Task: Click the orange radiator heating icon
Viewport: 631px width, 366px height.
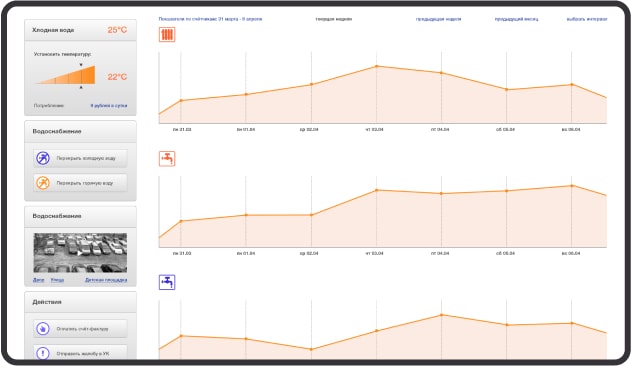Action: [167, 35]
